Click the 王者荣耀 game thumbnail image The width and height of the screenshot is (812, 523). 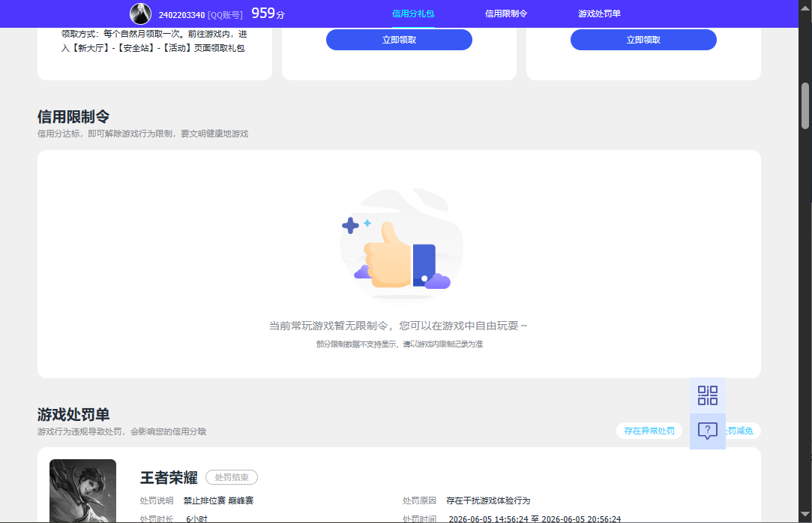[83, 491]
